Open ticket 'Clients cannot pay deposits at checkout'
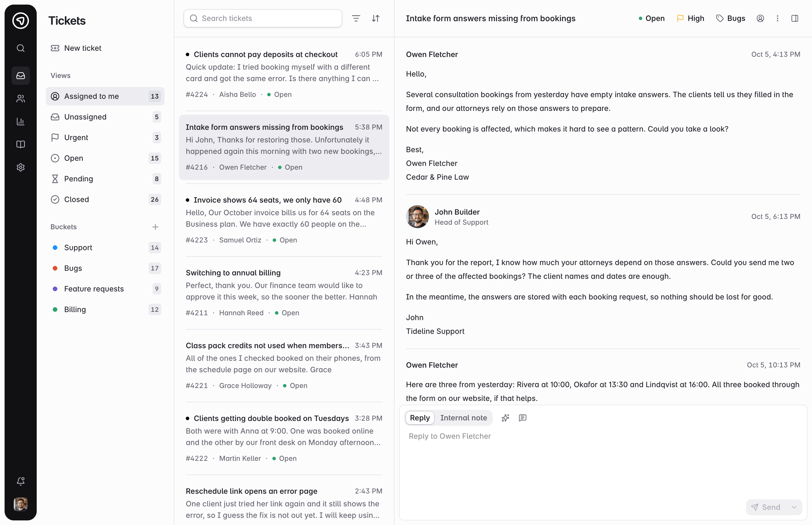This screenshot has height=525, width=812. (x=284, y=74)
